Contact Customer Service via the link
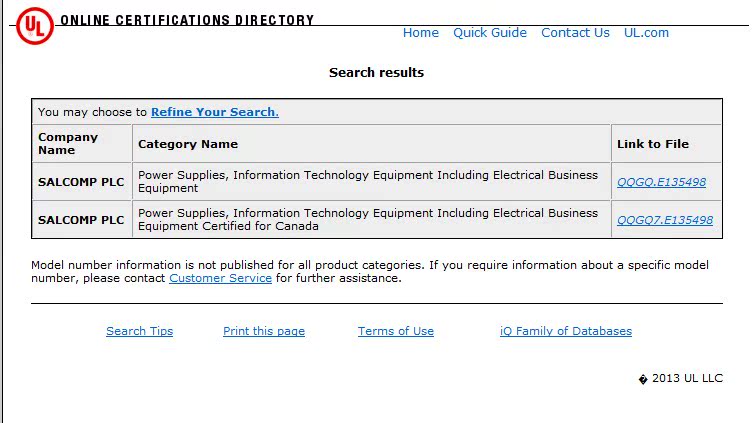This screenshot has height=423, width=753. coord(220,278)
